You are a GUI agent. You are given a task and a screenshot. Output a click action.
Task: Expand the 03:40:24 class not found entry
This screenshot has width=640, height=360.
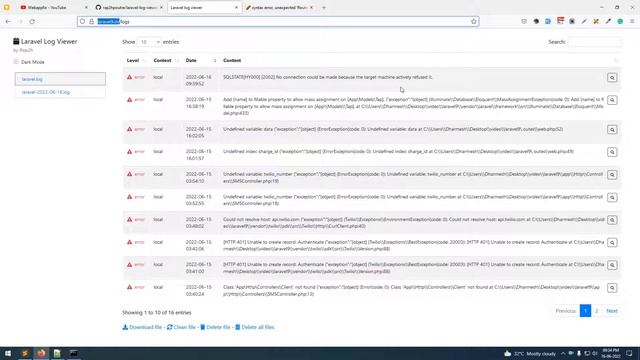pyautogui.click(x=612, y=288)
